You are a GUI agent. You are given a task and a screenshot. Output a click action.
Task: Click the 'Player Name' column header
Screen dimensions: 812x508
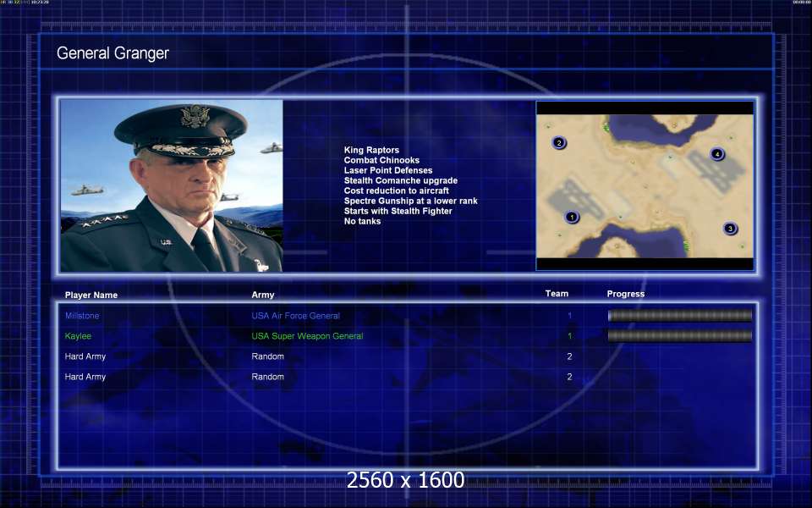click(91, 295)
